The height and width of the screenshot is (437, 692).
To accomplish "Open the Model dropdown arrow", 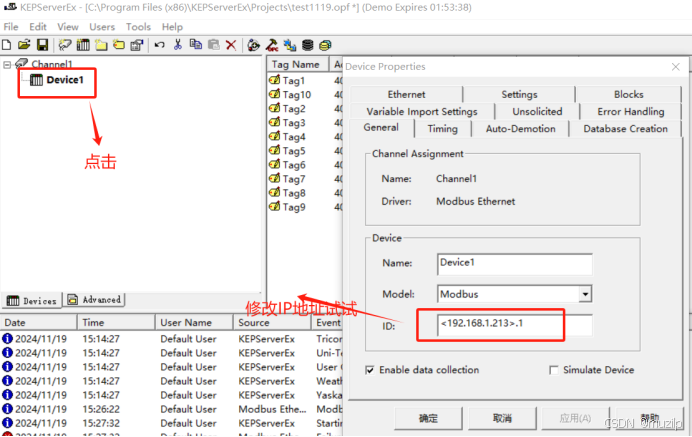I will pos(585,294).
